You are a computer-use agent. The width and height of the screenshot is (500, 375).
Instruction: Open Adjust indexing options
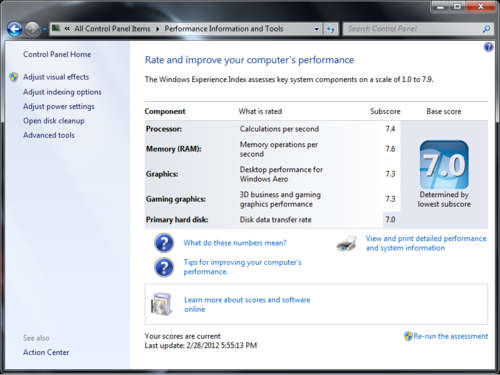tap(62, 92)
